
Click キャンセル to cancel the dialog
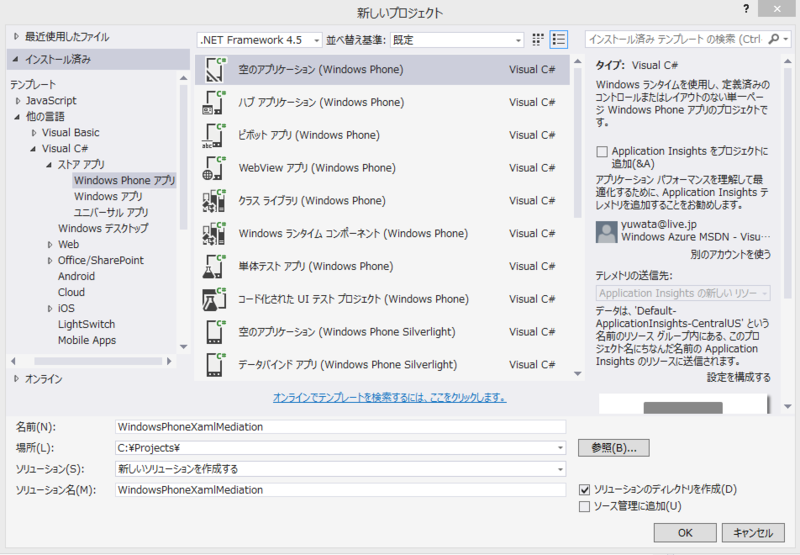(x=753, y=533)
